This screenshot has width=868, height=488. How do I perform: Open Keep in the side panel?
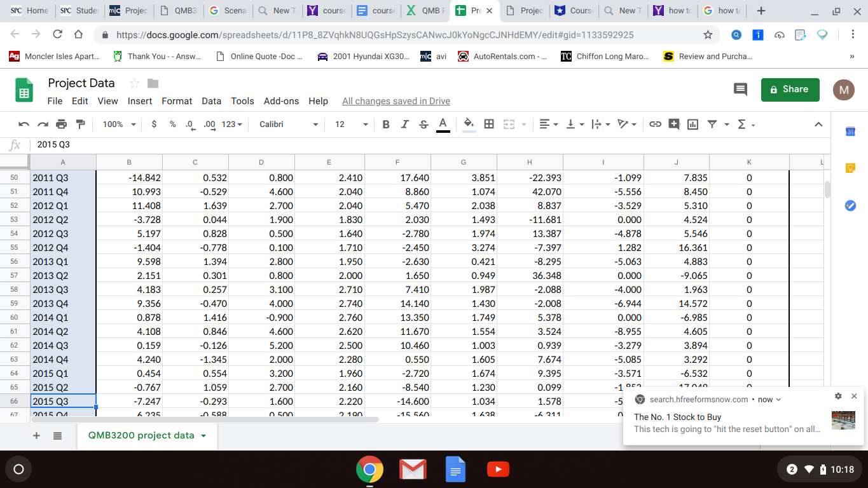(850, 168)
